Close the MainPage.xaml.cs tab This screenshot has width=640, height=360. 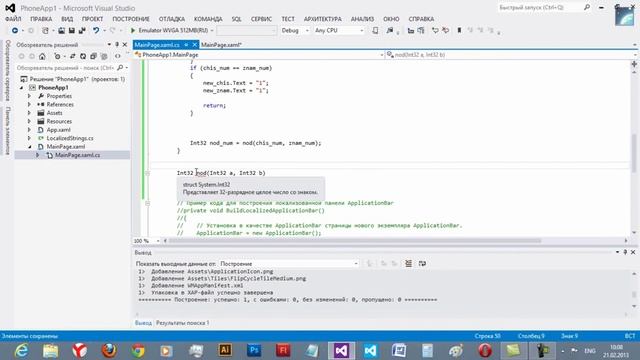click(194, 44)
